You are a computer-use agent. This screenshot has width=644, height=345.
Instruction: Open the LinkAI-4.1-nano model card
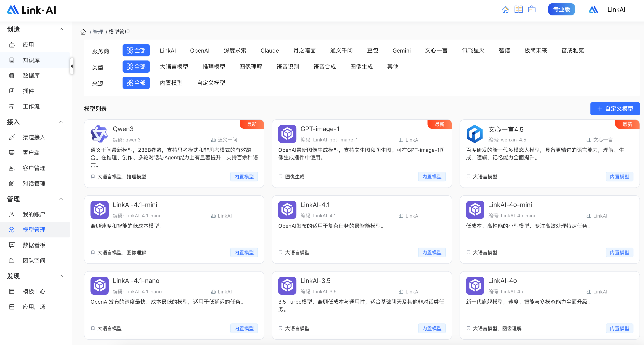pyautogui.click(x=174, y=305)
